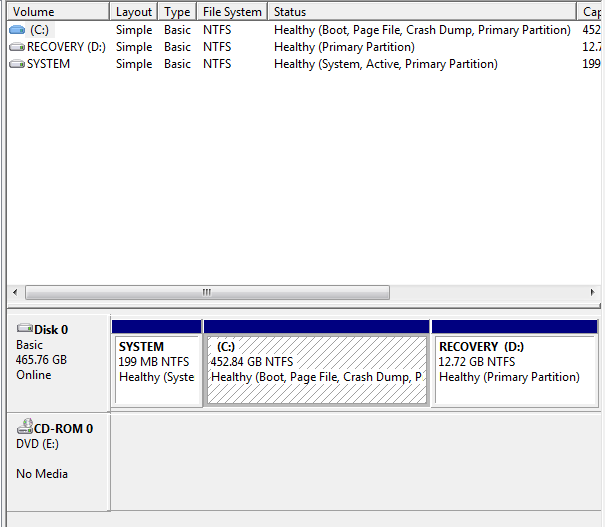
Task: Select the RECOVERY (D:) volume name
Action: pyautogui.click(x=66, y=47)
